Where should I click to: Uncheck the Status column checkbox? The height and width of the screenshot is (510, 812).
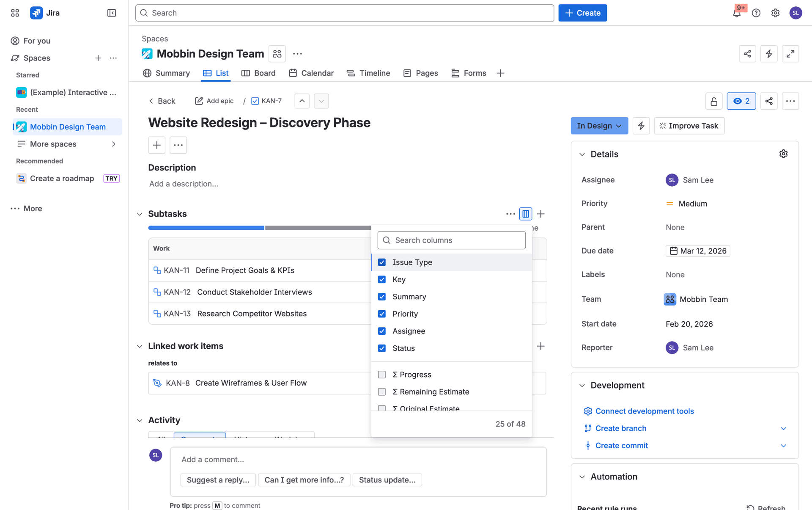[x=382, y=348]
